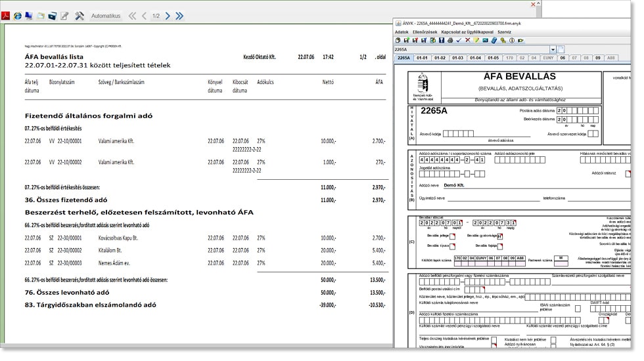This screenshot has height=361, width=644.
Task: Open the Automatikus zoom dropdown
Action: [106, 16]
